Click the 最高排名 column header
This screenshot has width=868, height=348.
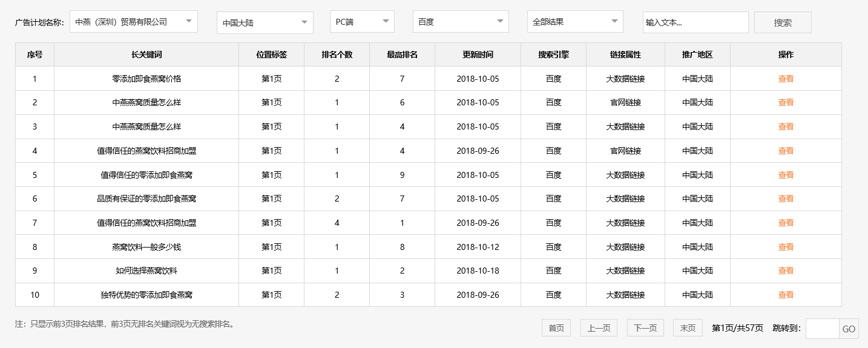coord(402,54)
